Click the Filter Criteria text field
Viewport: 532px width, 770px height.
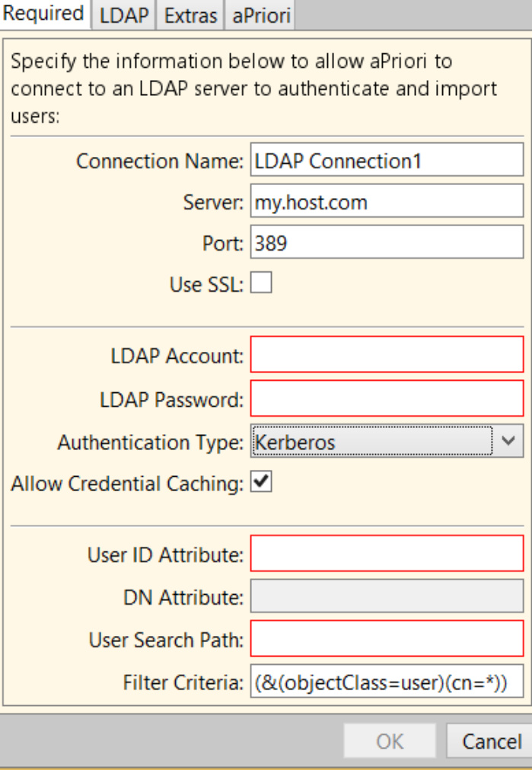click(x=387, y=682)
